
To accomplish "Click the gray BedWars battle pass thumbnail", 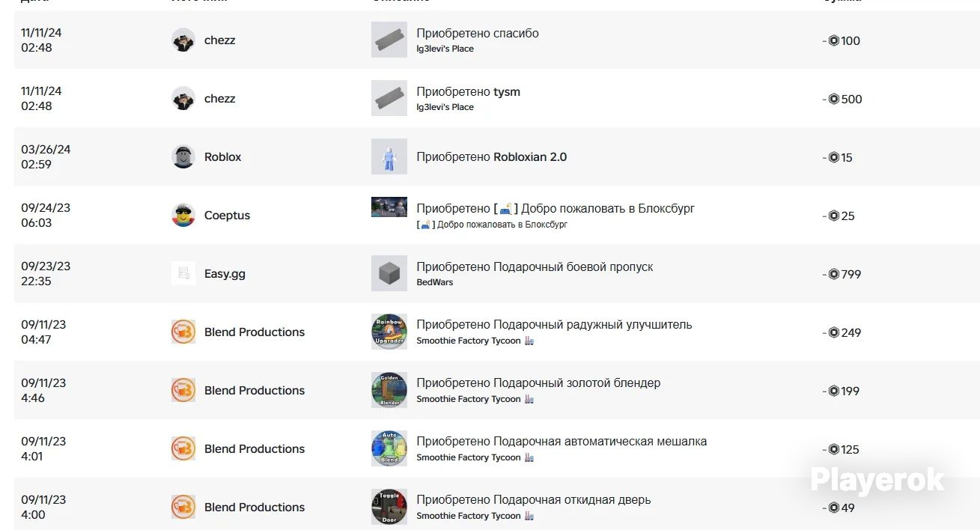I will [389, 274].
